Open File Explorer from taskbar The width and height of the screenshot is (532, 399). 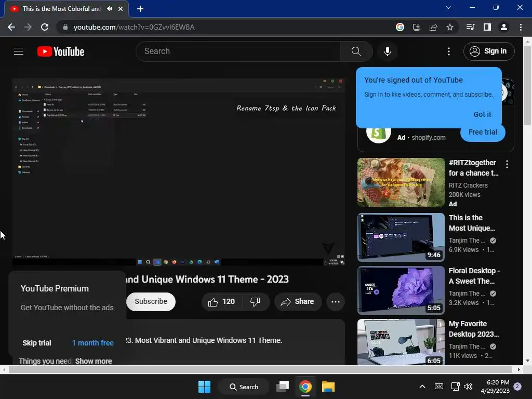(x=328, y=387)
